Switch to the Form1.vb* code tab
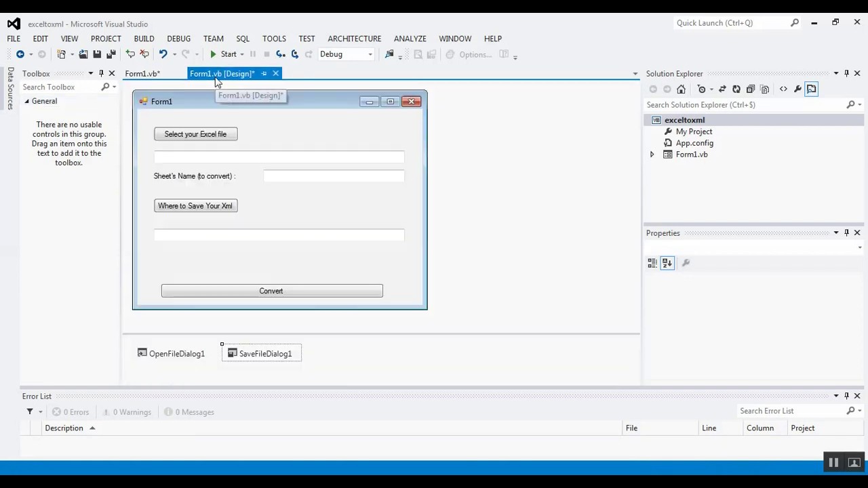 pyautogui.click(x=142, y=73)
